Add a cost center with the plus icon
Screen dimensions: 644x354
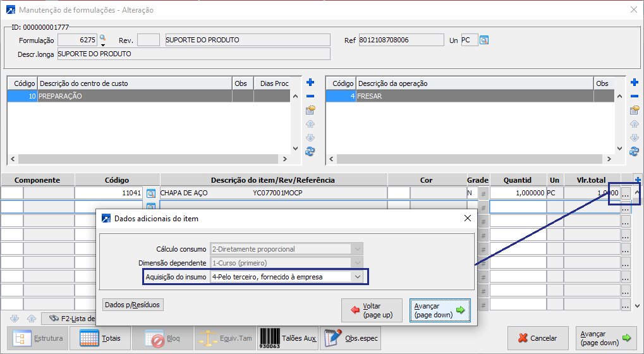coord(310,83)
